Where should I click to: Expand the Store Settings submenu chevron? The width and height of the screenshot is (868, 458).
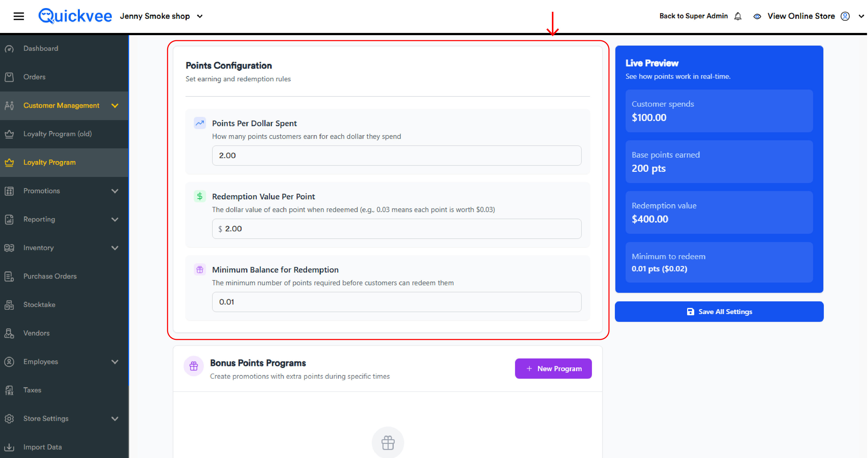(x=115, y=419)
